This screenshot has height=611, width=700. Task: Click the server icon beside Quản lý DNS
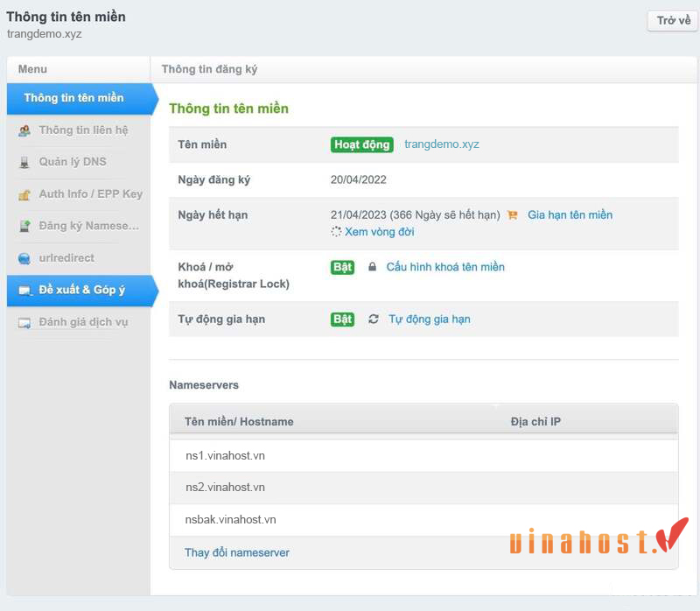24,163
